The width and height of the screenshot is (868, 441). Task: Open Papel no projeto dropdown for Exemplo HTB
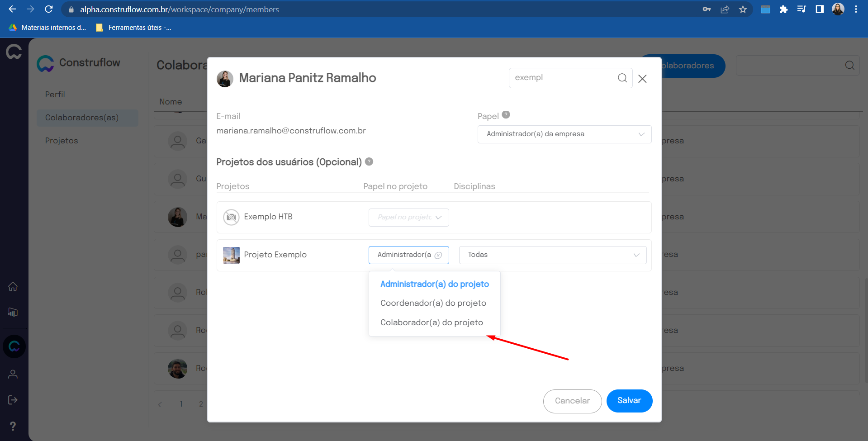coord(408,218)
